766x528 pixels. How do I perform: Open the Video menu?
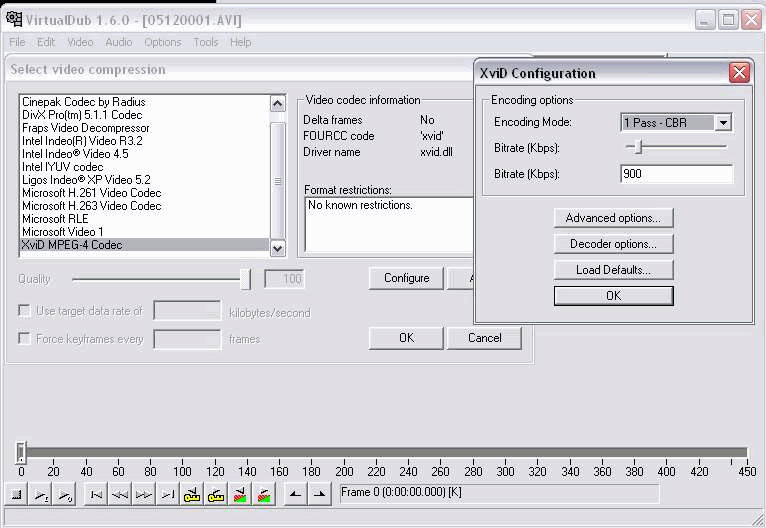click(80, 42)
